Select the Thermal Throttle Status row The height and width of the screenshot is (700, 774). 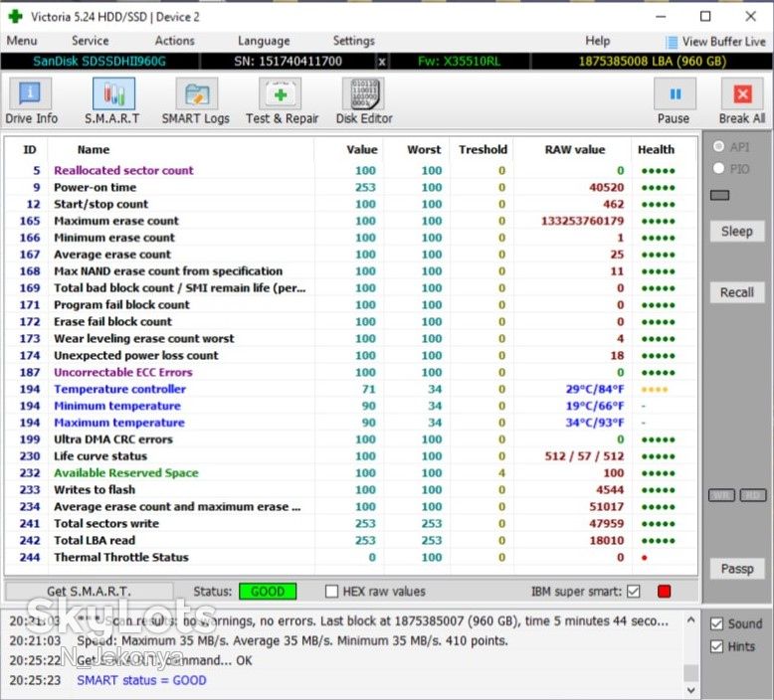350,558
